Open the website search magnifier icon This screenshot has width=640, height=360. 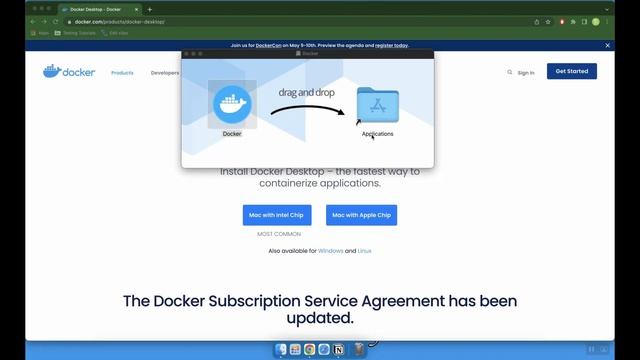pyautogui.click(x=509, y=72)
